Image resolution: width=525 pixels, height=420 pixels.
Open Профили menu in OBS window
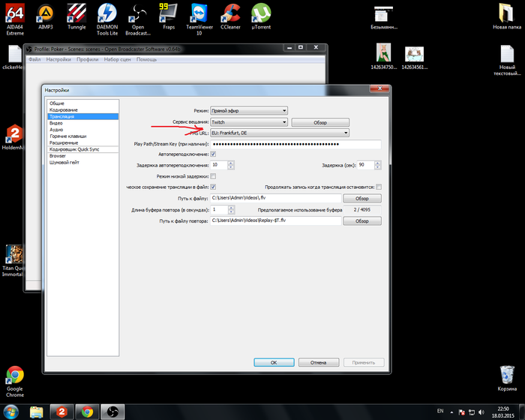coord(88,59)
